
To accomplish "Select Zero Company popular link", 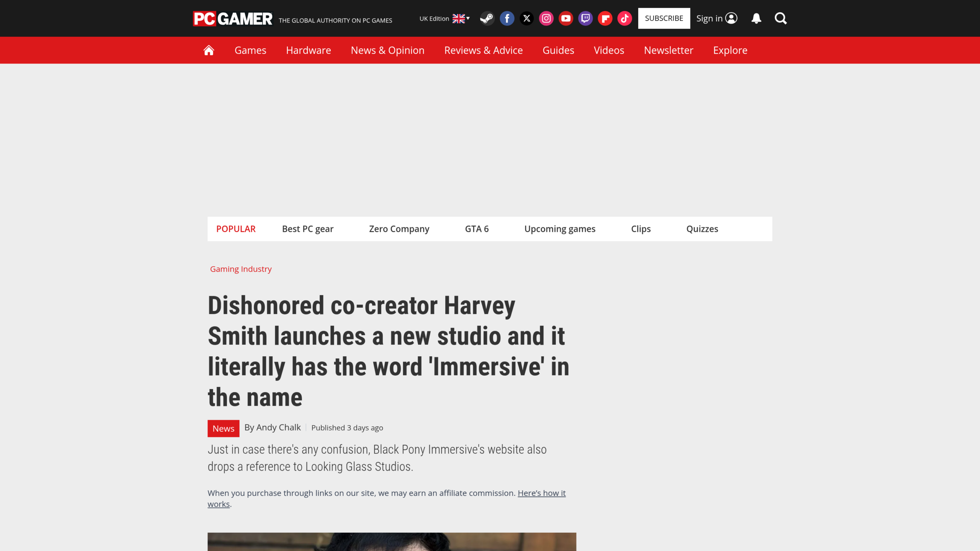I will point(399,229).
